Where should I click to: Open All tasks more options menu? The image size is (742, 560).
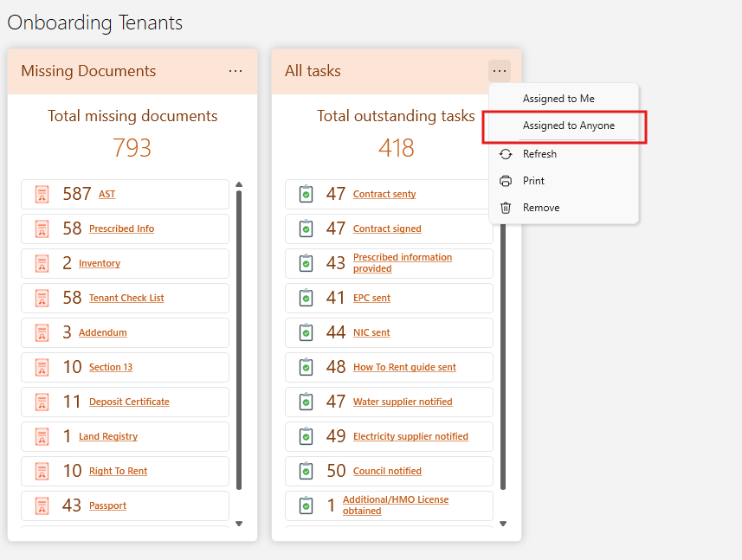(499, 71)
